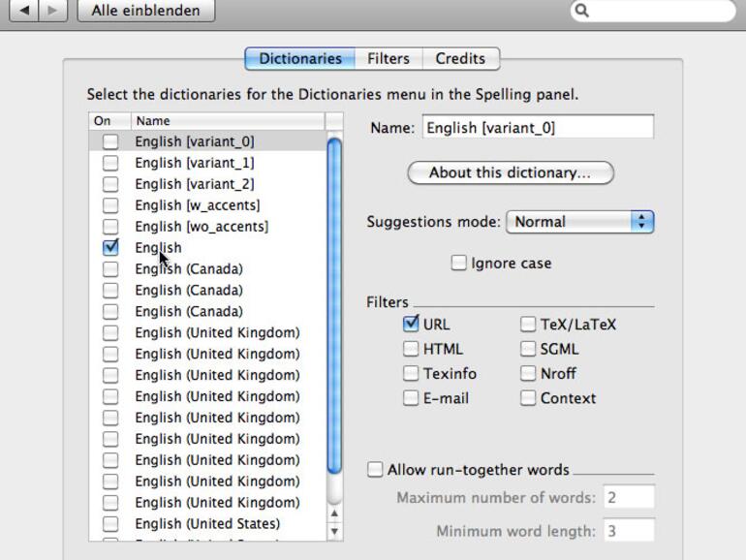Uncheck the plain English dictionary checkbox
This screenshot has width=746, height=560.
point(110,247)
